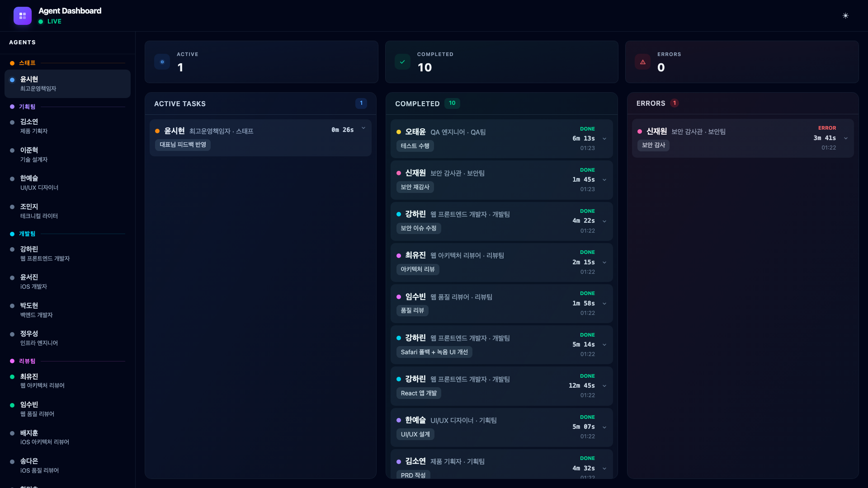Viewport: 868px width, 488px height.
Task: Click the red warning triangle on ERRORS card
Action: tap(643, 62)
